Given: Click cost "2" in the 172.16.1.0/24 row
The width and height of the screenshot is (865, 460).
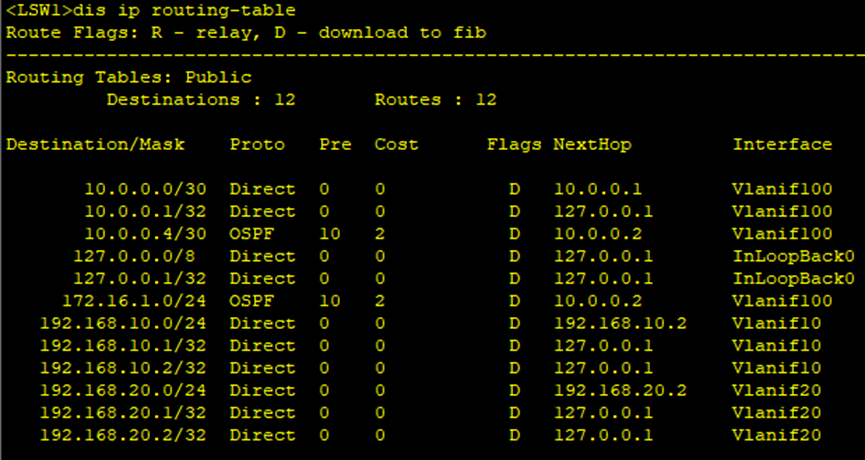Looking at the screenshot, I should (380, 301).
